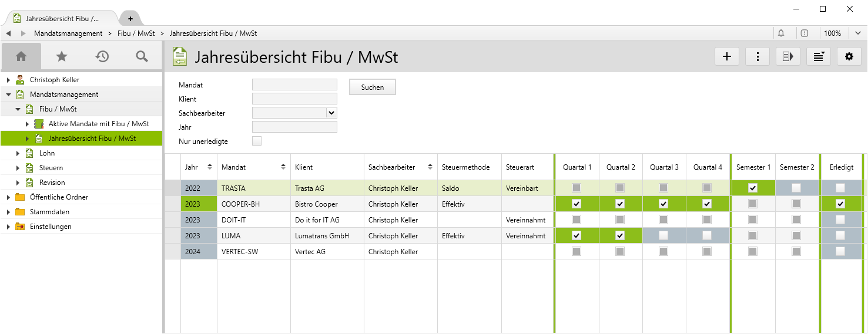Open the history clock tab
This screenshot has height=334, width=868.
[x=102, y=56]
